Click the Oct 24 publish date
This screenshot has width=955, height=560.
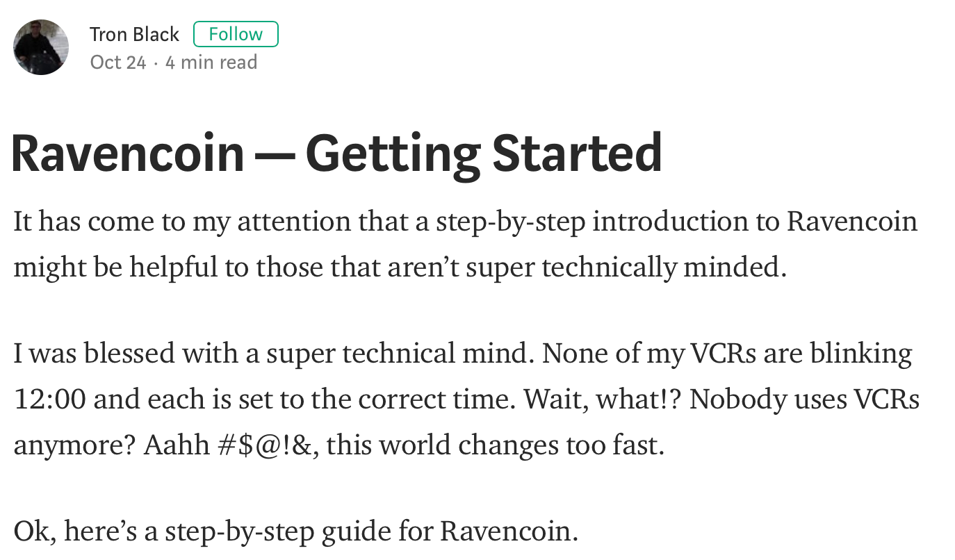(118, 63)
